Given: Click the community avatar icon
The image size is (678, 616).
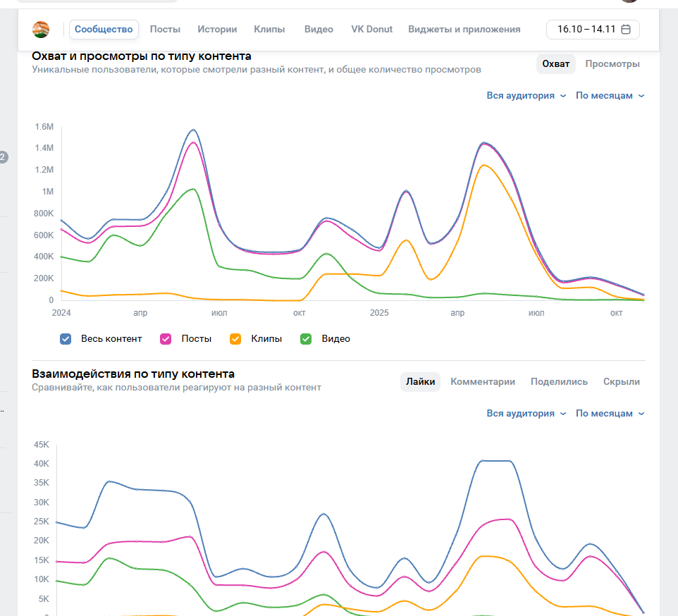Looking at the screenshot, I should 41,30.
